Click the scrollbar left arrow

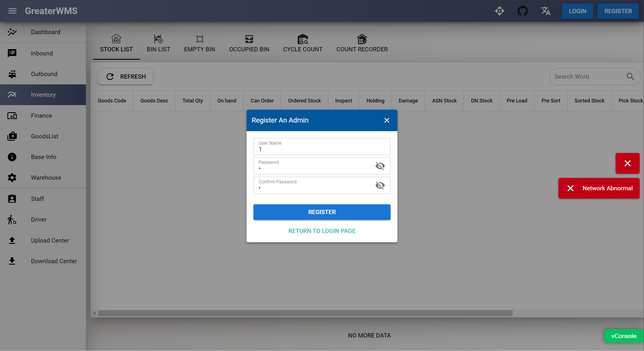tap(95, 313)
